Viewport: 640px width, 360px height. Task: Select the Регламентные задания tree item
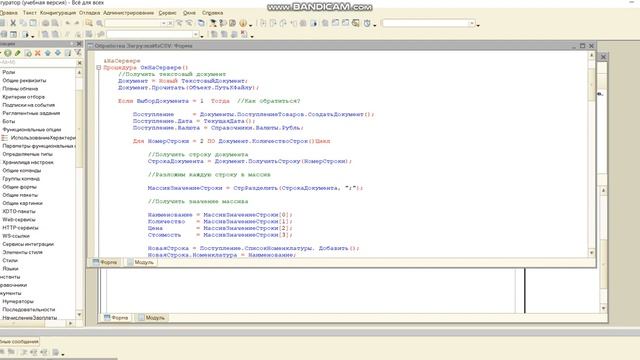point(31,113)
